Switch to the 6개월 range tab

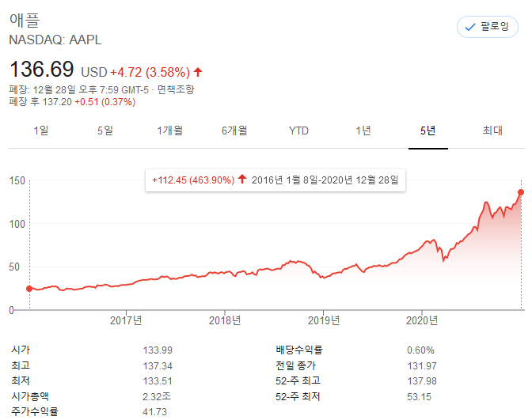coord(234,131)
